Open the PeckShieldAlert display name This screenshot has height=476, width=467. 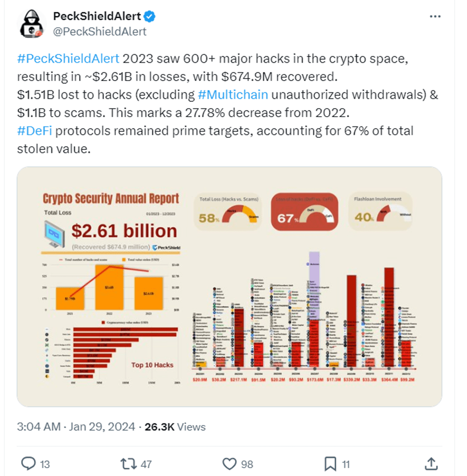pos(97,16)
